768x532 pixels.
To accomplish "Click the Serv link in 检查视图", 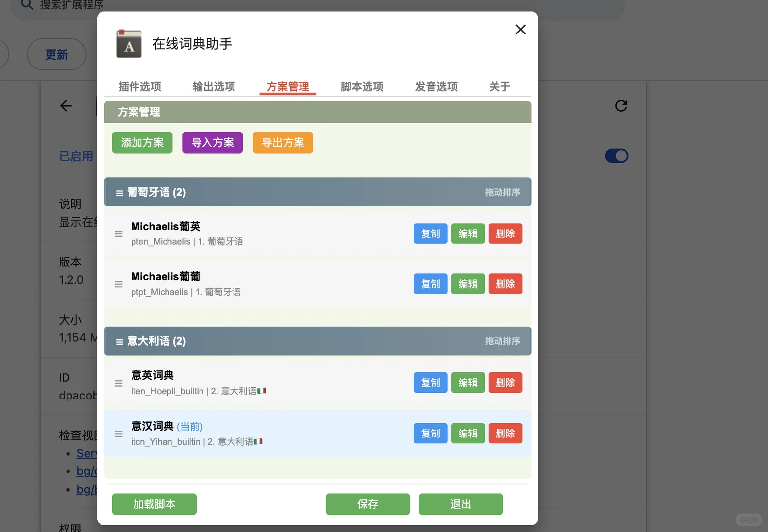I will click(88, 453).
